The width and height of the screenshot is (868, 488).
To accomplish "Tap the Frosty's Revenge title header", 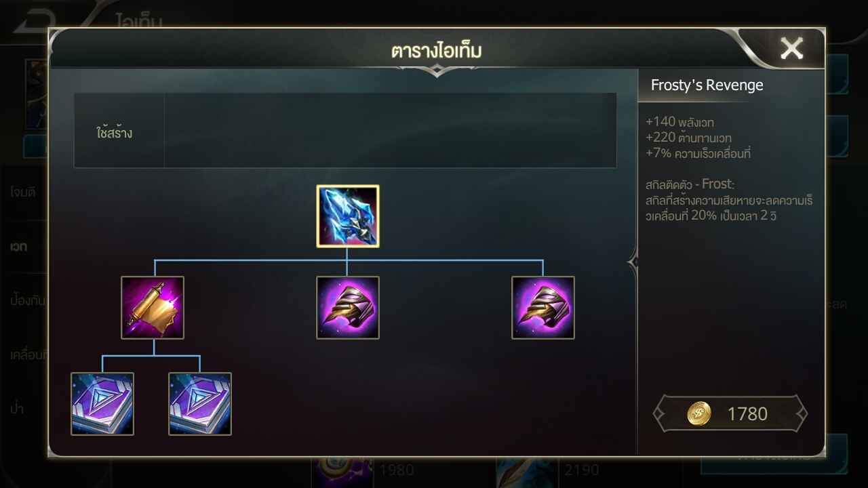I will click(x=707, y=85).
